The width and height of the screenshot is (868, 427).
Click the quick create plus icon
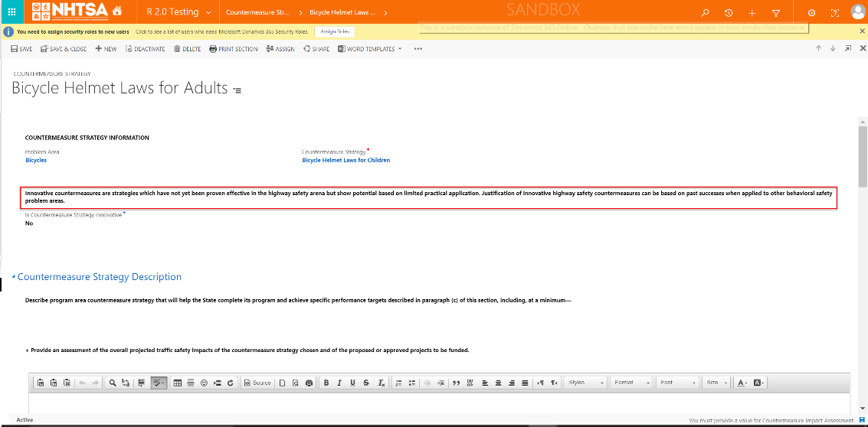(x=752, y=13)
